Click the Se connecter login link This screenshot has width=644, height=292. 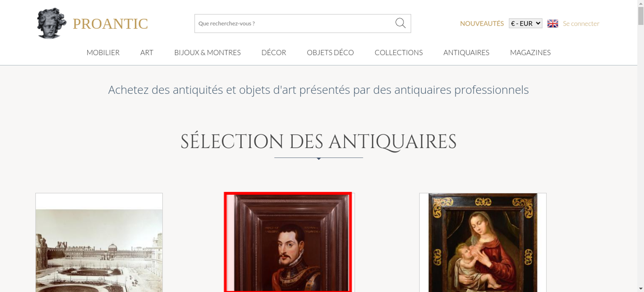[581, 23]
